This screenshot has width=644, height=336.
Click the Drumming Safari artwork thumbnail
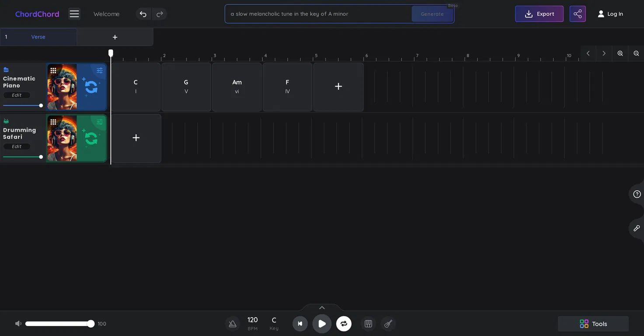point(62,139)
